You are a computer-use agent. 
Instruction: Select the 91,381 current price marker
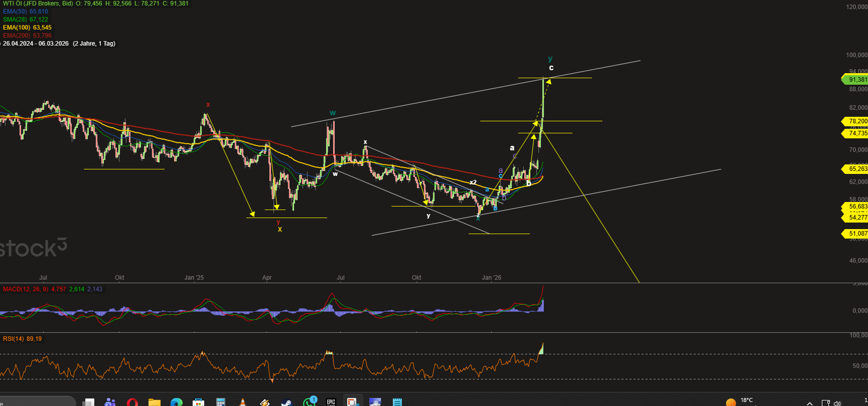point(856,80)
